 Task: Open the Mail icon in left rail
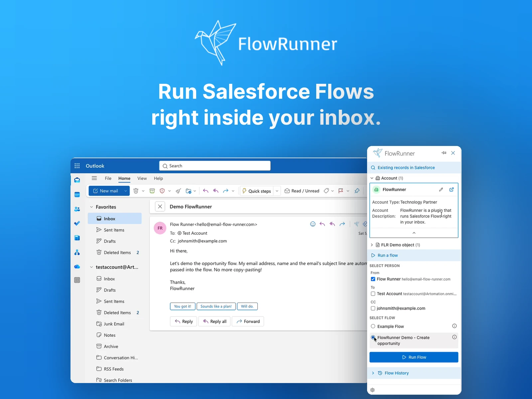[x=77, y=180]
